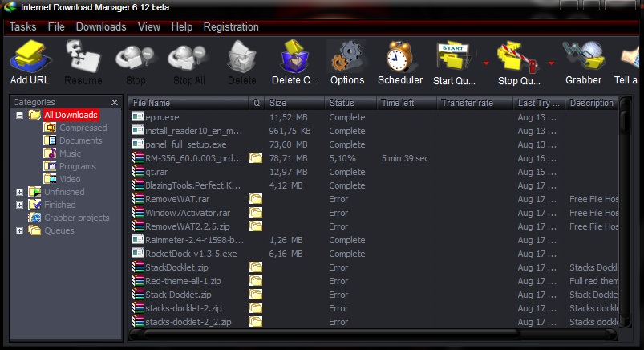
Task: Open Stop Queue dropdown arrow
Action: point(551,63)
